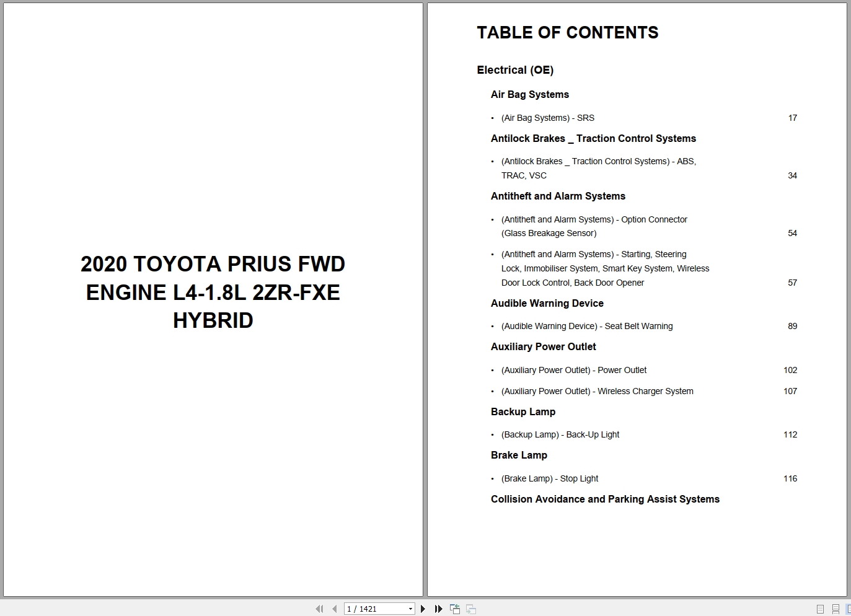851x616 pixels.
Task: Click Antilock Brakes _ Traction Control Systems heading
Action: (593, 138)
